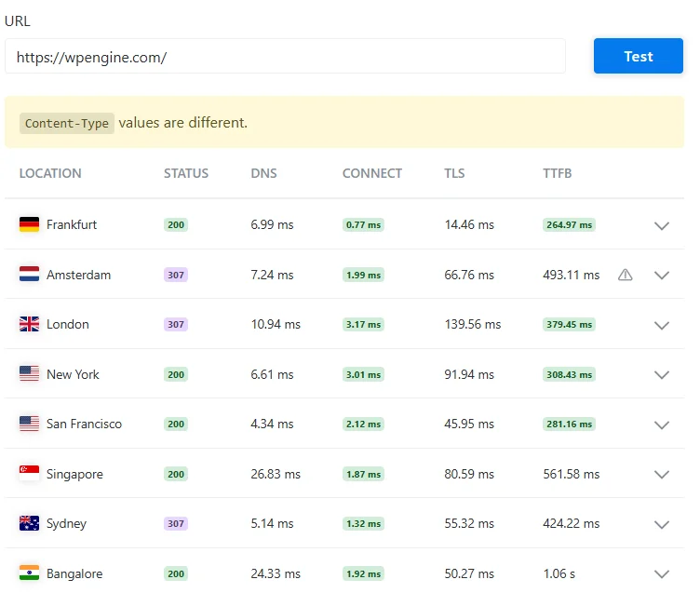Click the 139.56 ms TLS value
Image resolution: width=700 pixels, height=593 pixels.
[472, 324]
